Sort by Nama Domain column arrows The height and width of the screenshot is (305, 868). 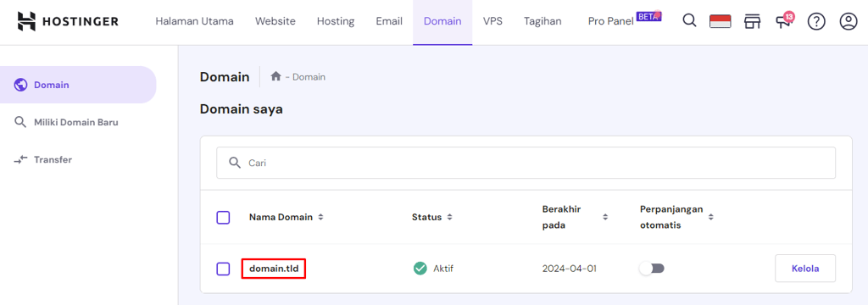[x=320, y=217]
